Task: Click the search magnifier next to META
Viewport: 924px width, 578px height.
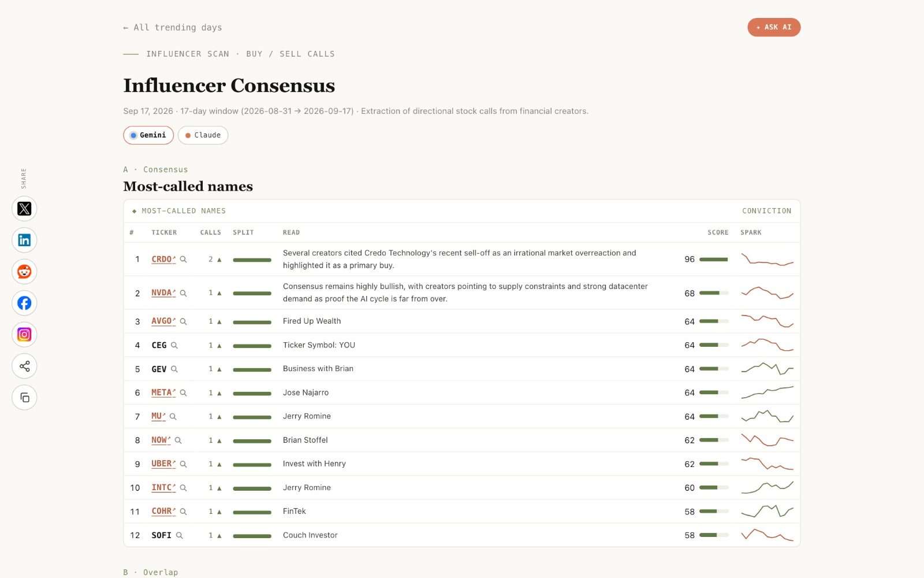Action: (183, 392)
